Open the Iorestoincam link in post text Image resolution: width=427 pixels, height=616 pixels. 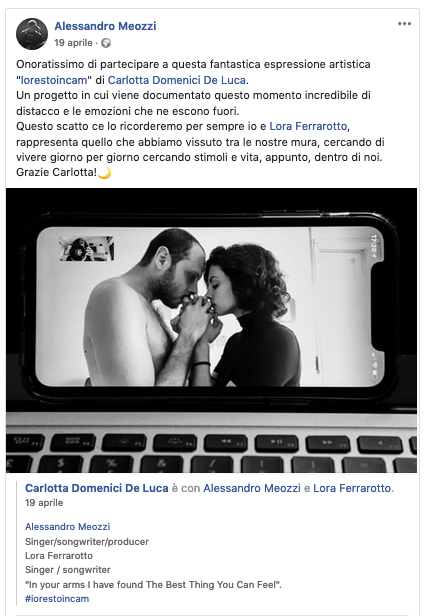pyautogui.click(x=54, y=80)
